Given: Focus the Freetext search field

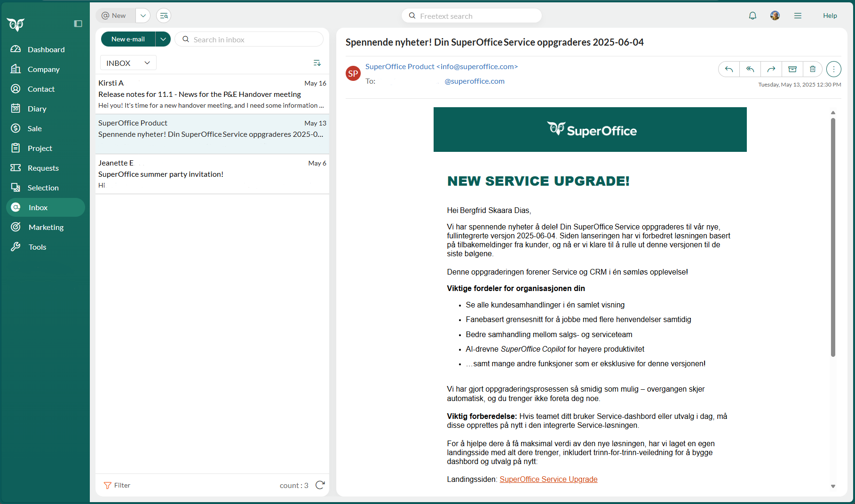Looking at the screenshot, I should [472, 16].
